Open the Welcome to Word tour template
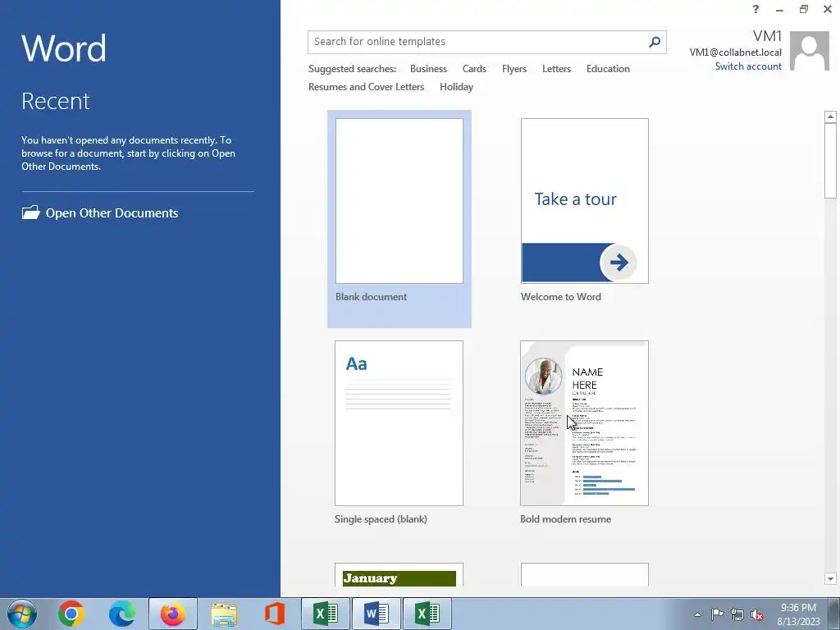 click(x=584, y=201)
